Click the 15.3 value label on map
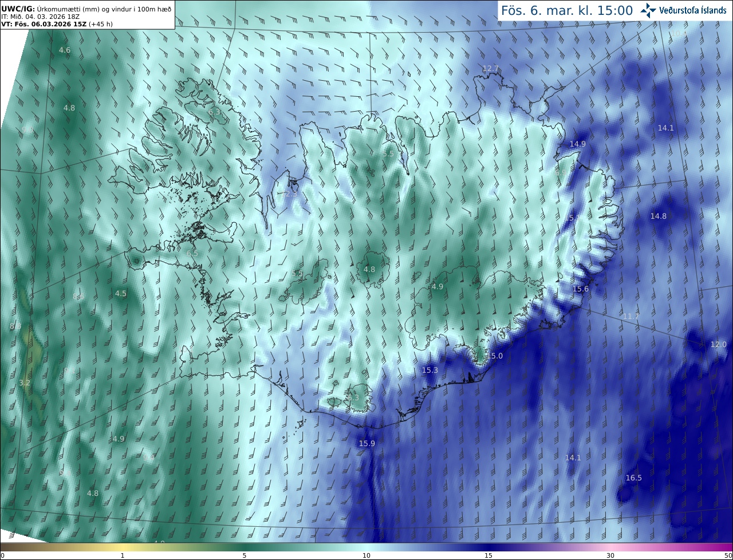Screen dimensions: 733x560 430,370
